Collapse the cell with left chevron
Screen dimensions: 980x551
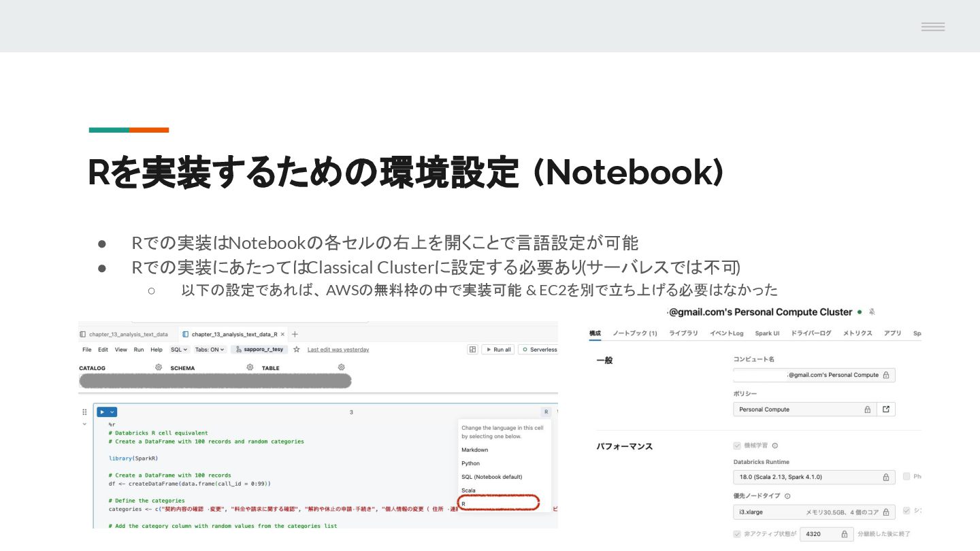[84, 423]
